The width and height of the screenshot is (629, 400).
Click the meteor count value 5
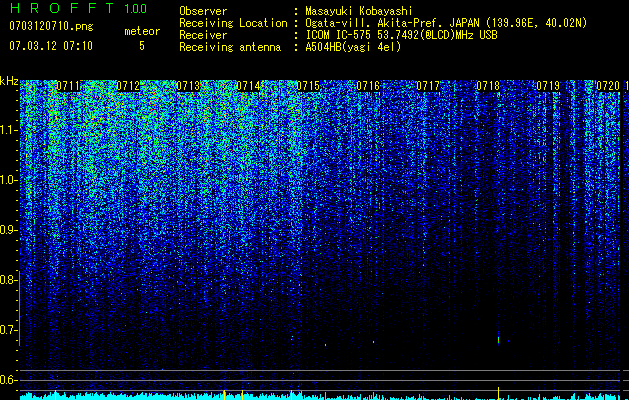point(142,46)
